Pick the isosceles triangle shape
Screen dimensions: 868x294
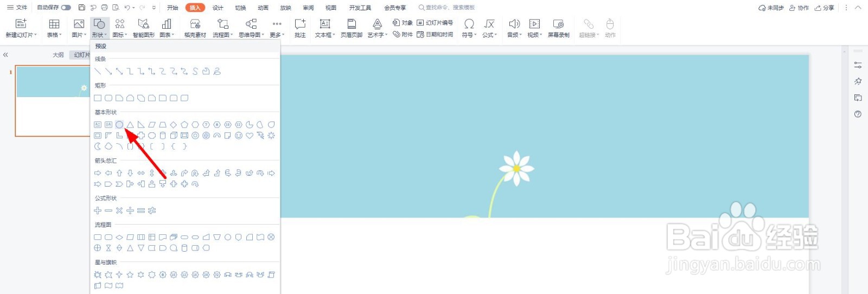tap(130, 125)
